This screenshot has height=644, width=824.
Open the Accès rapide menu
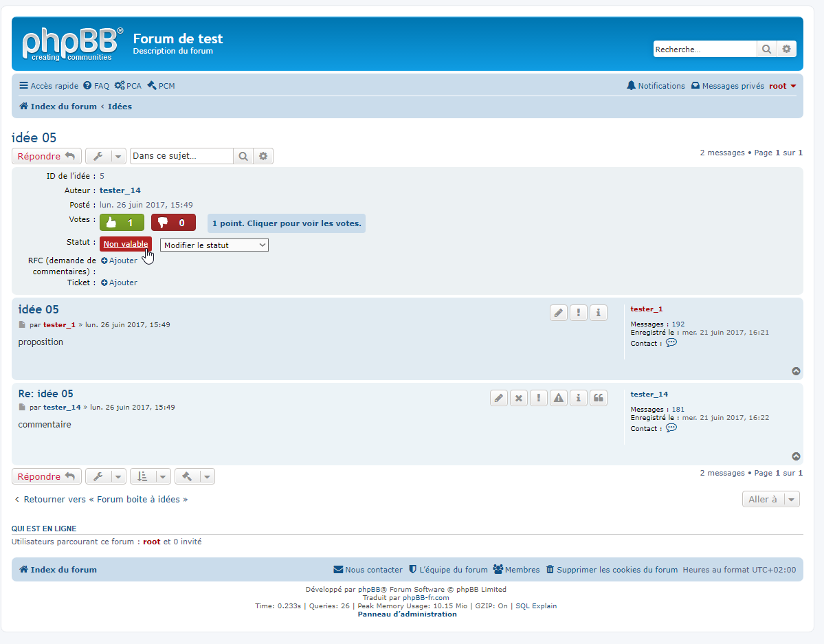tap(49, 86)
